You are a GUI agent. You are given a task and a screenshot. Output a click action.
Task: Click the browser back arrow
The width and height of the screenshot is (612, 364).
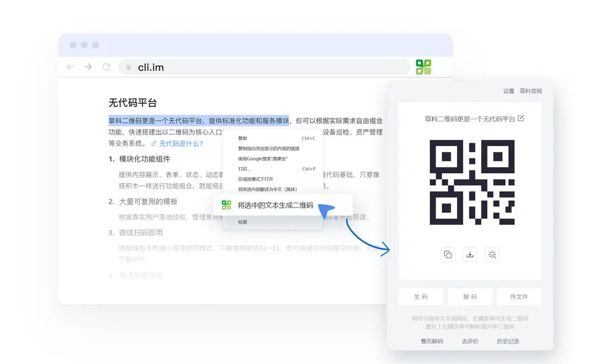coord(70,67)
